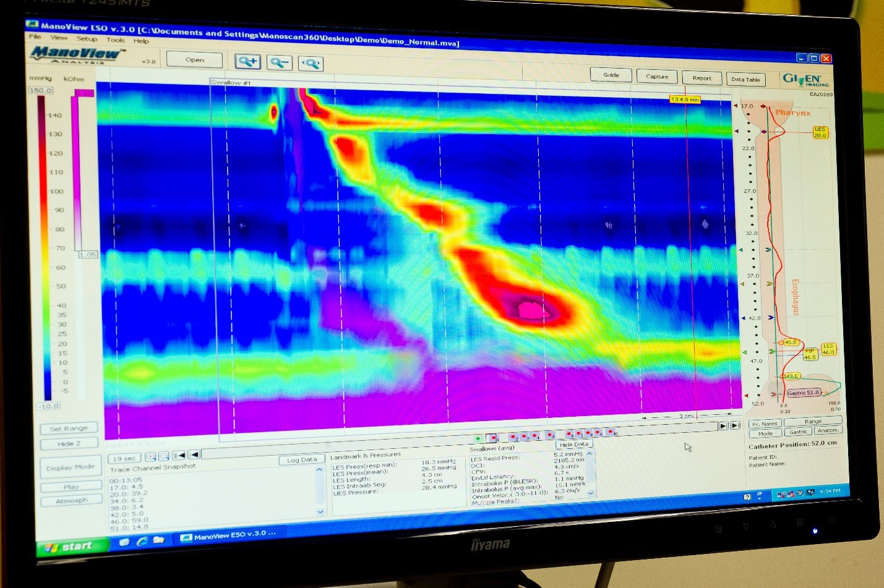This screenshot has height=588, width=884.
Task: Click the Fr. Nares button
Action: (x=765, y=424)
